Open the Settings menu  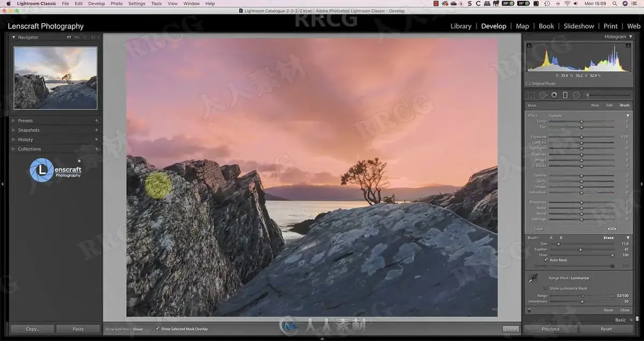pos(136,3)
